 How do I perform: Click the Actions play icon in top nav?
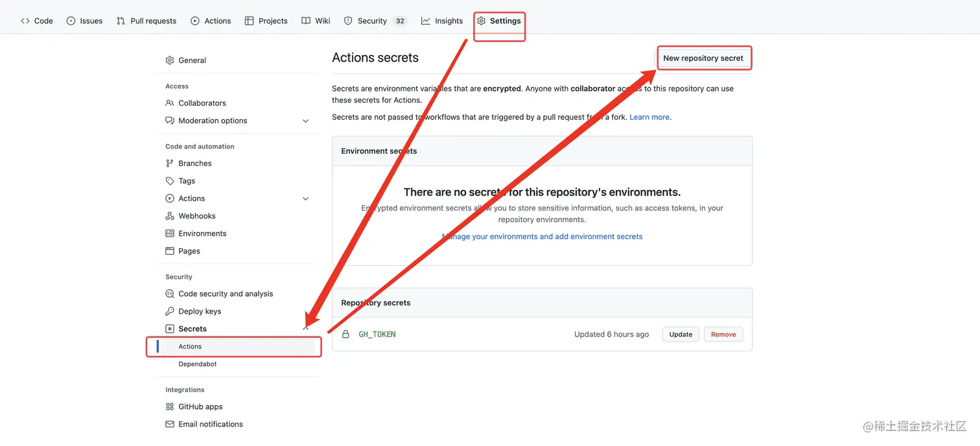pos(195,21)
